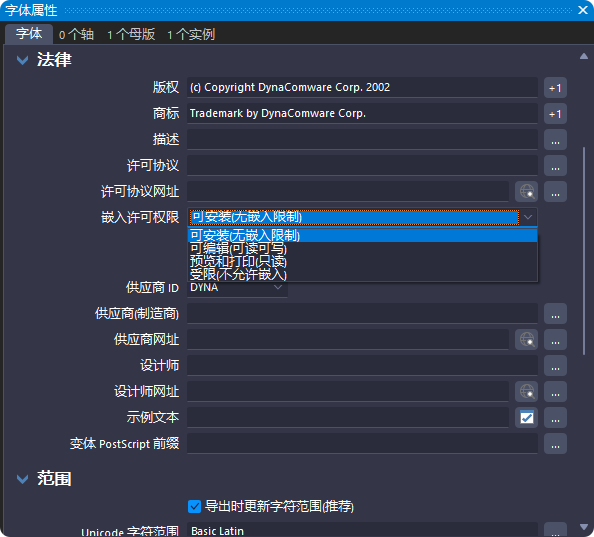Click the empty 描述 field
The image size is (594, 537).
tap(363, 139)
